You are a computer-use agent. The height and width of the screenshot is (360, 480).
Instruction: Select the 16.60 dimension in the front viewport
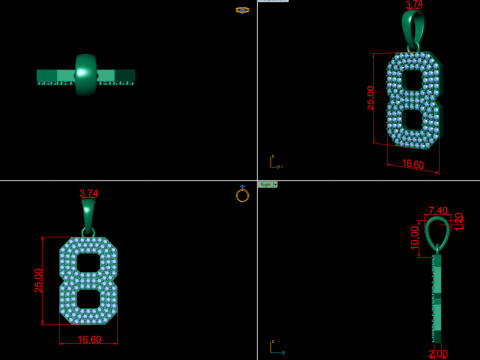click(x=89, y=340)
